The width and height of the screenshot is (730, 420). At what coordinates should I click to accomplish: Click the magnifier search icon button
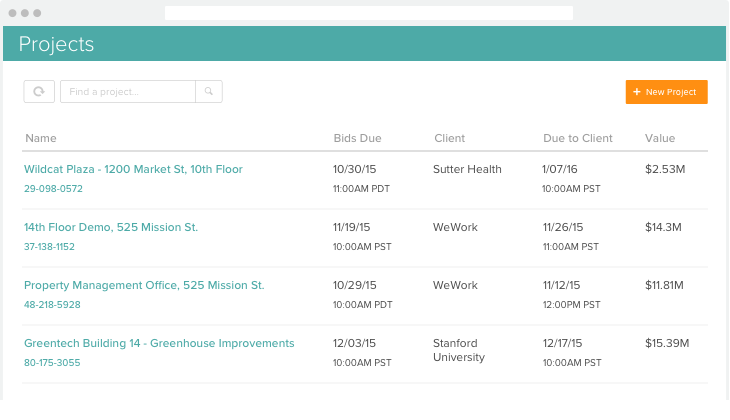[x=209, y=91]
